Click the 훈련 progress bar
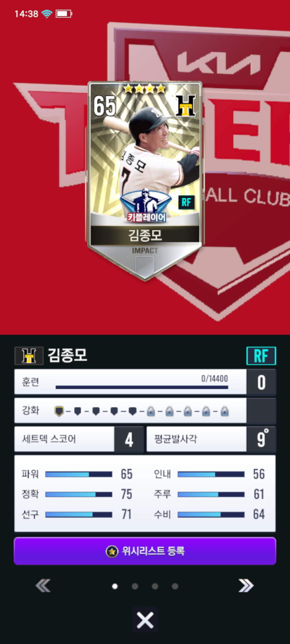 tap(142, 387)
